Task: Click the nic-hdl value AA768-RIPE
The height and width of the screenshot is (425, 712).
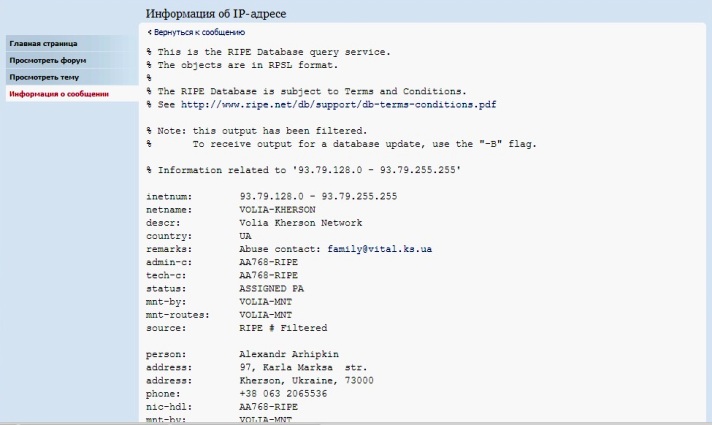Action: point(268,407)
